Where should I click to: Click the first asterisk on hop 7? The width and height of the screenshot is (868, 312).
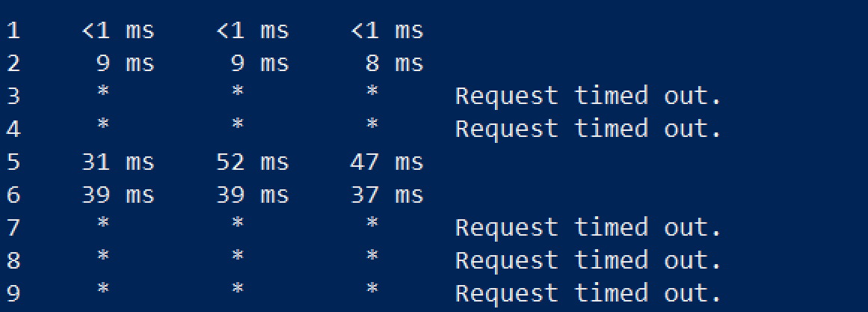[x=103, y=224]
